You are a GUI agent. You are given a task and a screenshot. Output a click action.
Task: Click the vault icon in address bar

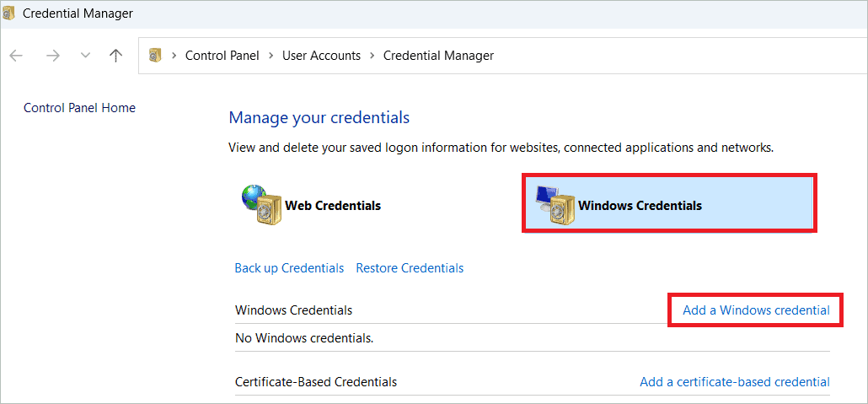[x=155, y=56]
